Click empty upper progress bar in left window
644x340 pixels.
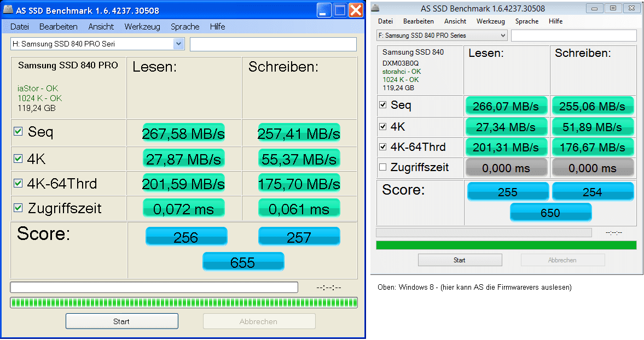[x=154, y=287]
